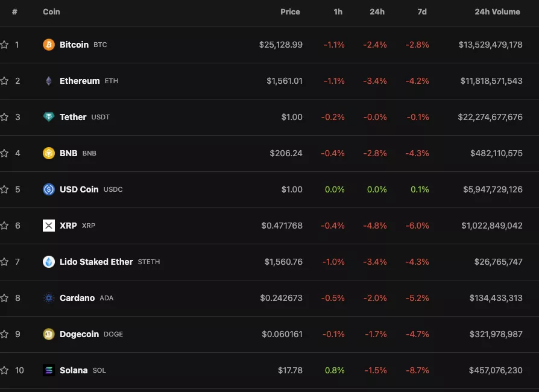Click the XRP logo icon

49,226
